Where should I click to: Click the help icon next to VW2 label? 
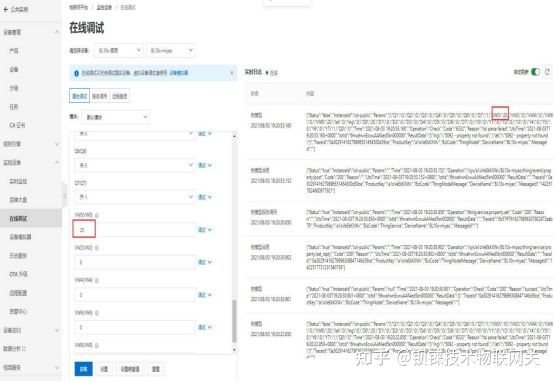pyautogui.click(x=97, y=248)
